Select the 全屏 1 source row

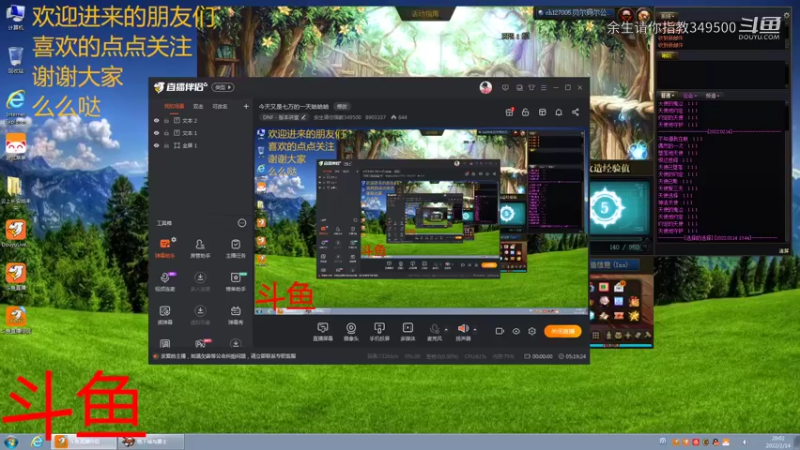point(202,145)
